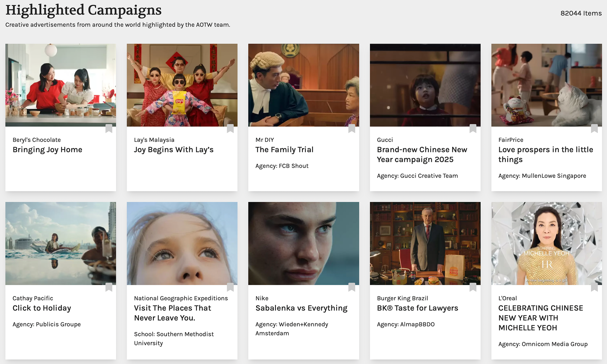Screen dimensions: 607x364
Task: Select the Beryl's Chocolate brand name
Action: tap(37, 140)
